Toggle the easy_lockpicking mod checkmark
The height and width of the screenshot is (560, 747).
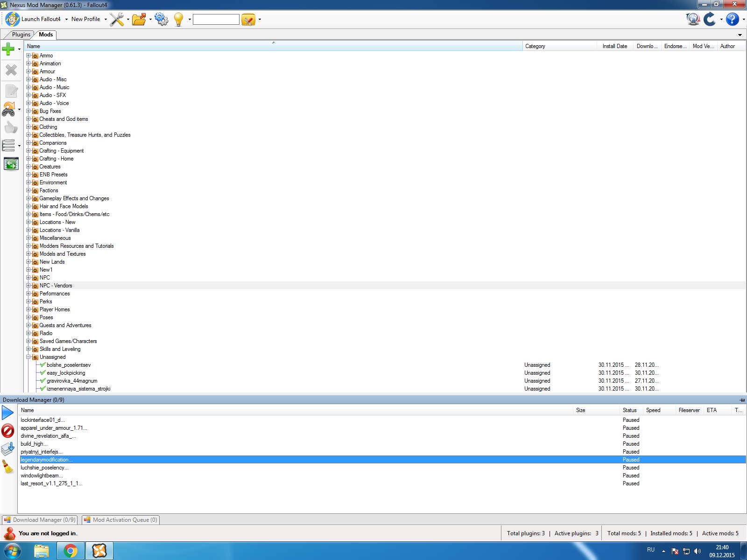[43, 373]
